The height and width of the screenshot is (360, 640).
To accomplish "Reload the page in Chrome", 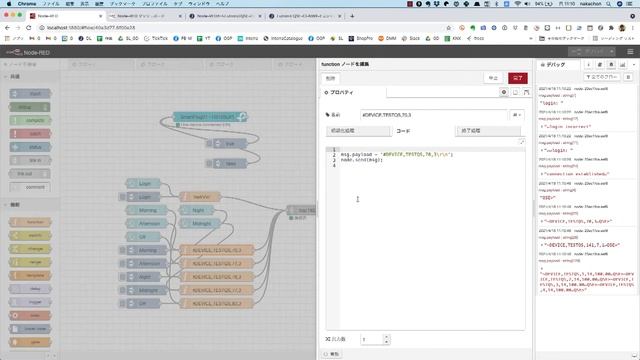I will pos(29,28).
